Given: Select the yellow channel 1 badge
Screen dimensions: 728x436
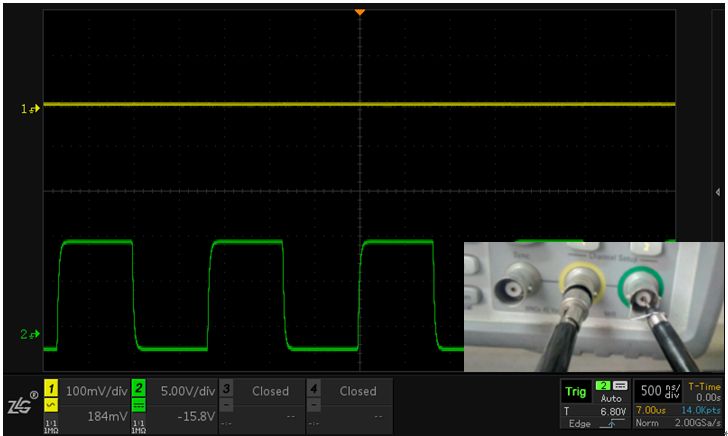Looking at the screenshot, I should tap(50, 389).
